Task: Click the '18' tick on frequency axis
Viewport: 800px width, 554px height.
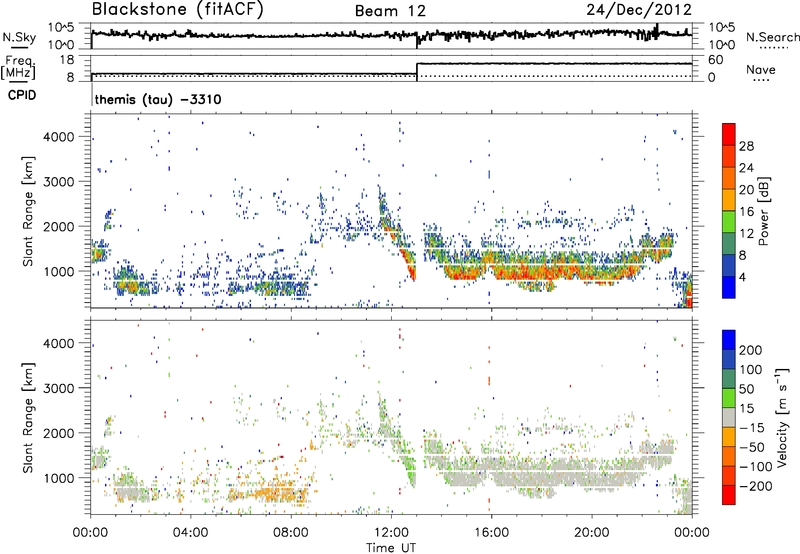Action: [67, 60]
